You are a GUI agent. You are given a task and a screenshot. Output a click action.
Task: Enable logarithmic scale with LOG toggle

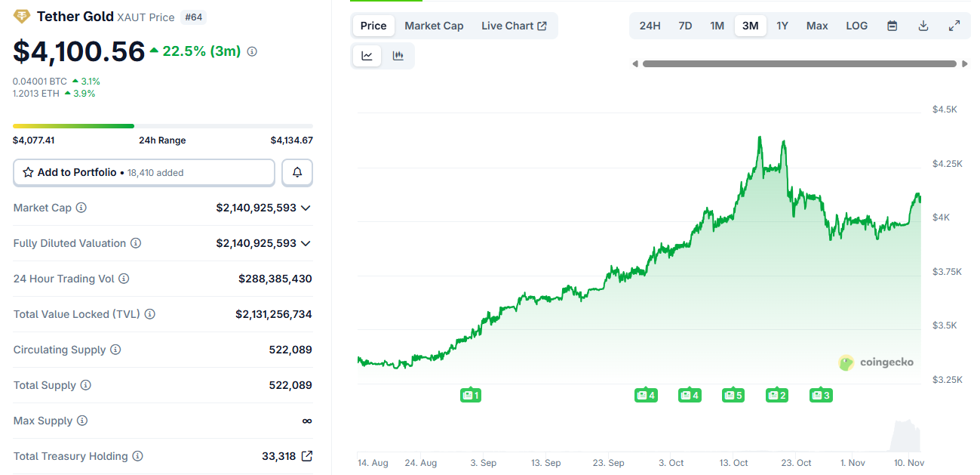[x=856, y=25]
